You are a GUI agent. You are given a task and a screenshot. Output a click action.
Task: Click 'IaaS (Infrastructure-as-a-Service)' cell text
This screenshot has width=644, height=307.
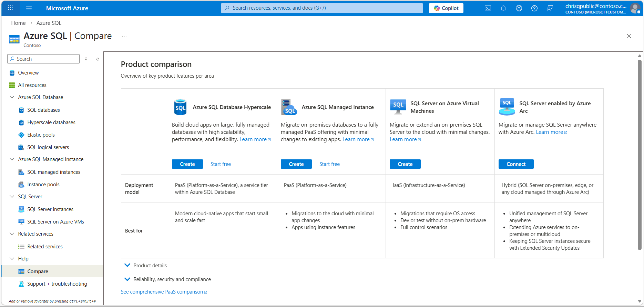click(x=429, y=185)
